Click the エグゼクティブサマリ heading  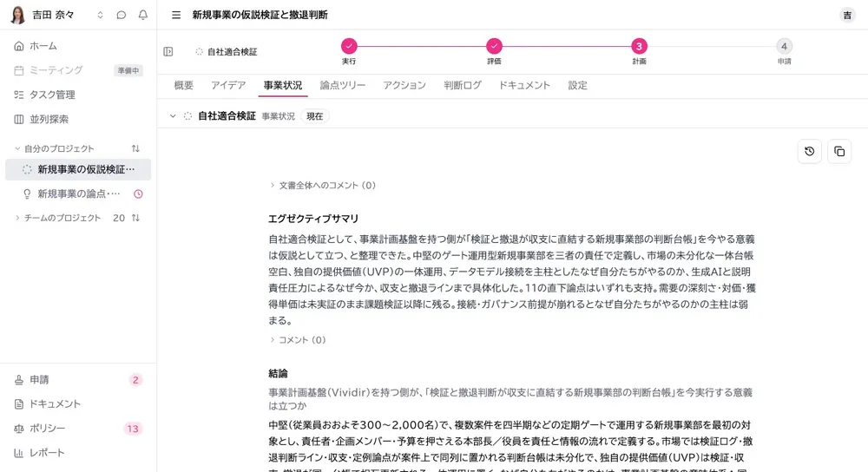pos(313,219)
